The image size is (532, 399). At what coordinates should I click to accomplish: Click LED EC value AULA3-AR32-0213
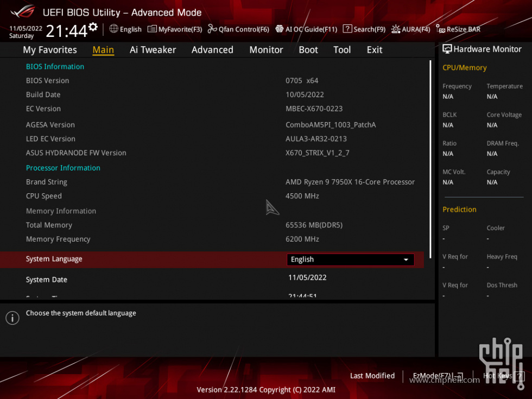[316, 139]
